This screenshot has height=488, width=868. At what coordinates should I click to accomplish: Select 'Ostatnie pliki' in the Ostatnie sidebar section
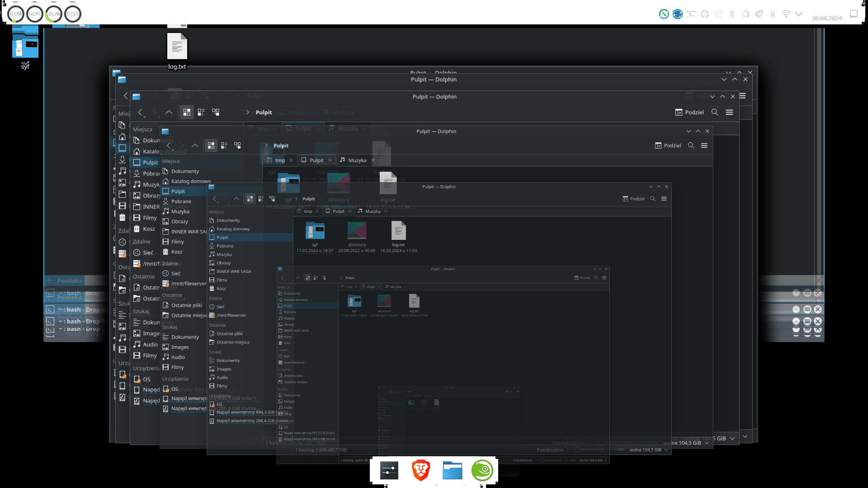tap(186, 305)
